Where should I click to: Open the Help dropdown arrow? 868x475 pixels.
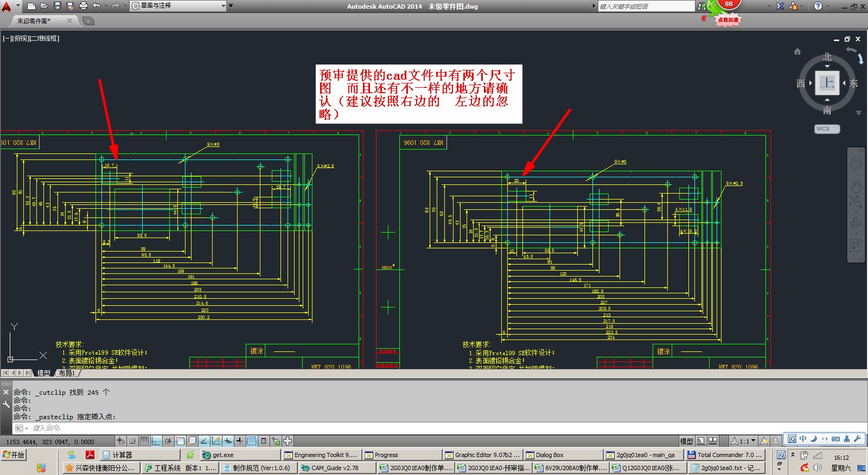click(827, 6)
